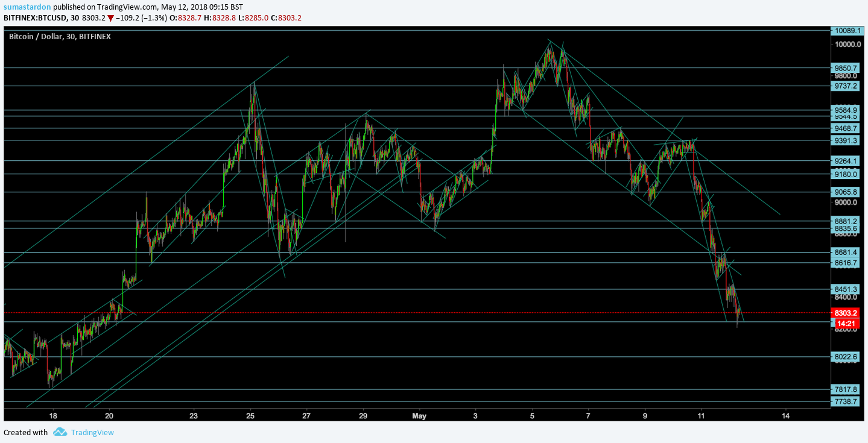Select the 7817.8 price label
This screenshot has width=868, height=443.
tap(846, 389)
